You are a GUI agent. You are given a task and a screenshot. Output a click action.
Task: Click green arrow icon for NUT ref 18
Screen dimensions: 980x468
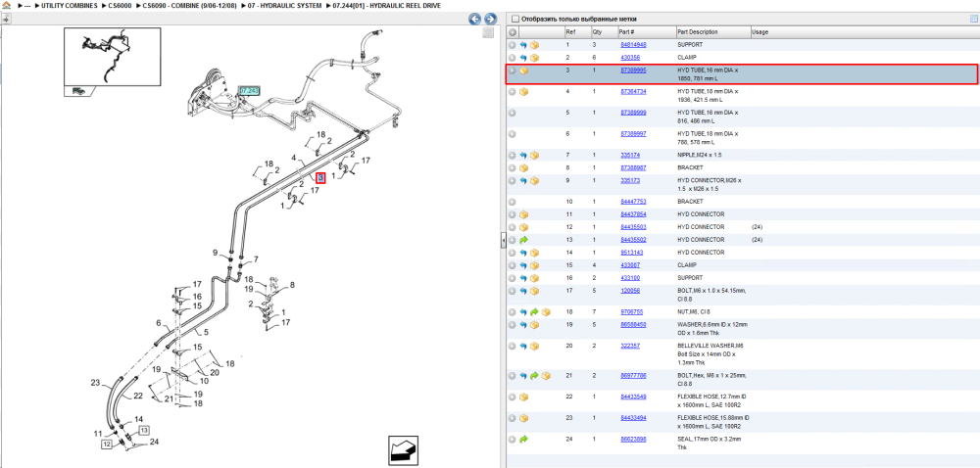click(535, 311)
